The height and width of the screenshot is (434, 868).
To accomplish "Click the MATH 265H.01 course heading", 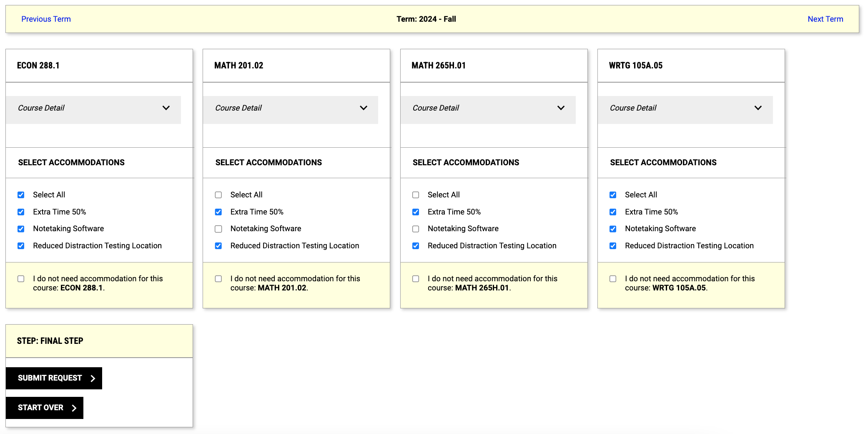I will tap(439, 66).
